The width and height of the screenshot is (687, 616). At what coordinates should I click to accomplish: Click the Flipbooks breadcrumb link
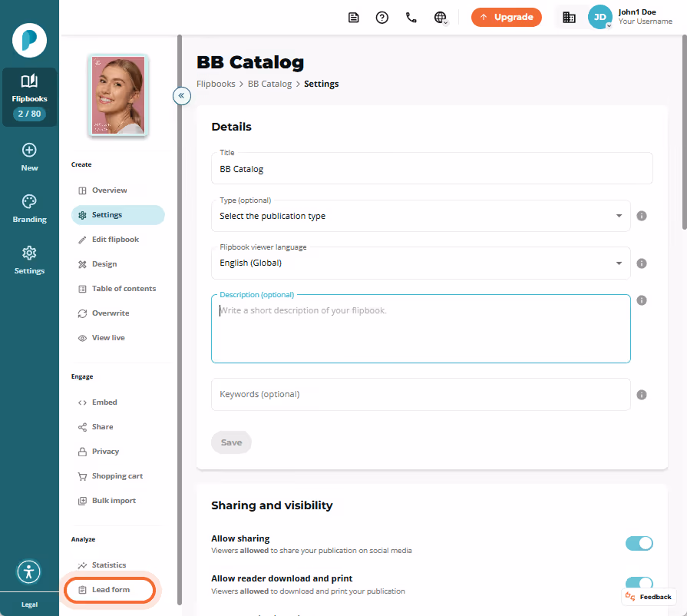216,84
